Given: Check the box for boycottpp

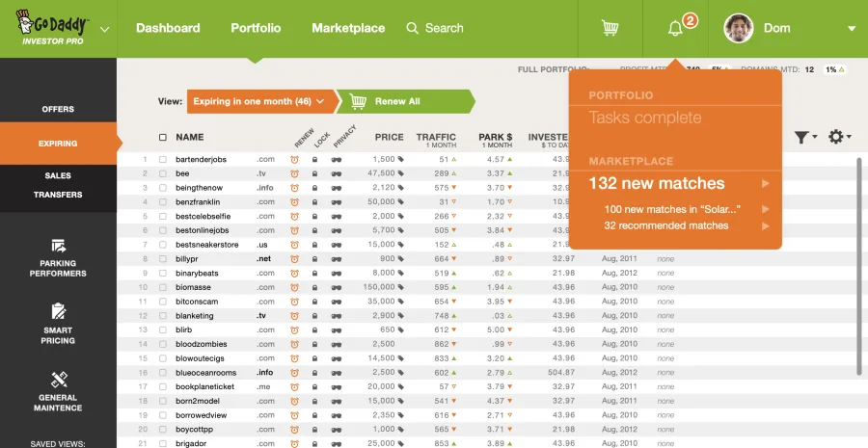Looking at the screenshot, I should tap(163, 430).
